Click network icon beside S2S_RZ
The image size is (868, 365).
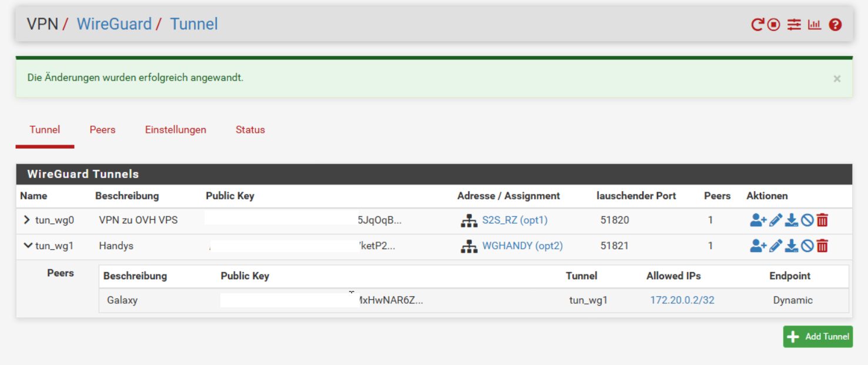click(x=469, y=221)
